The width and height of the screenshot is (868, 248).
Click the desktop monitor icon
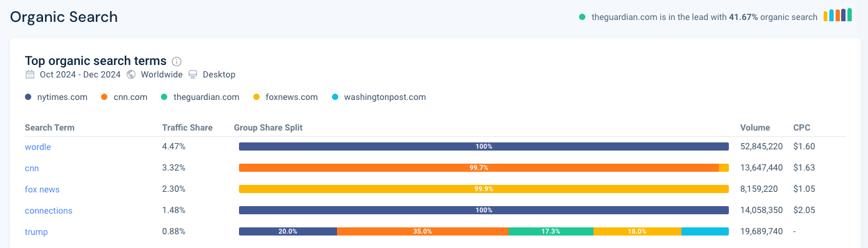193,74
